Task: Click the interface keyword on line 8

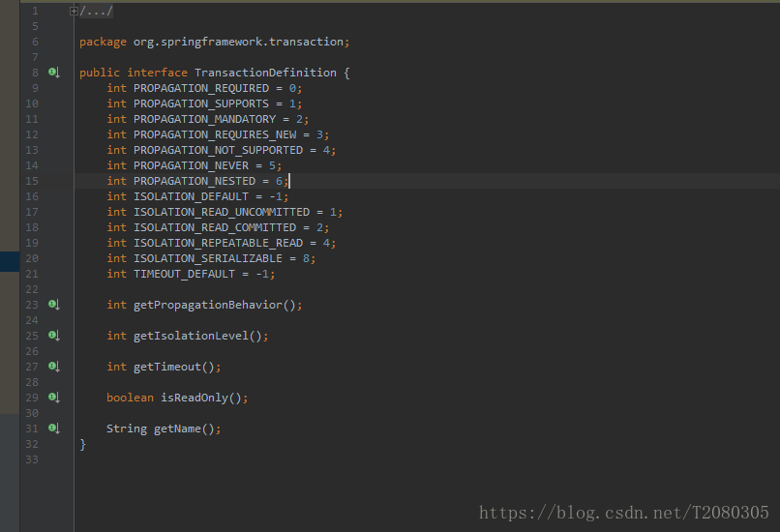Action: [157, 73]
